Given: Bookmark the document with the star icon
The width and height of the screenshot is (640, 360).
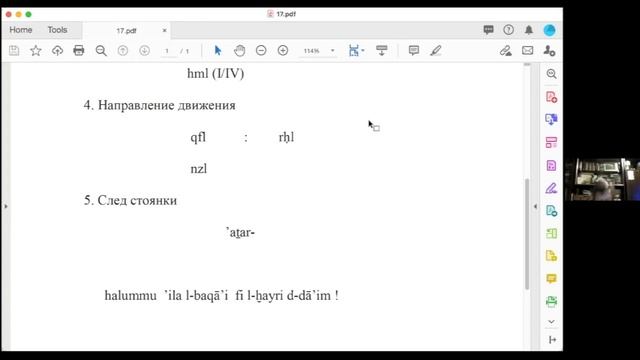Looking at the screenshot, I should (36, 51).
